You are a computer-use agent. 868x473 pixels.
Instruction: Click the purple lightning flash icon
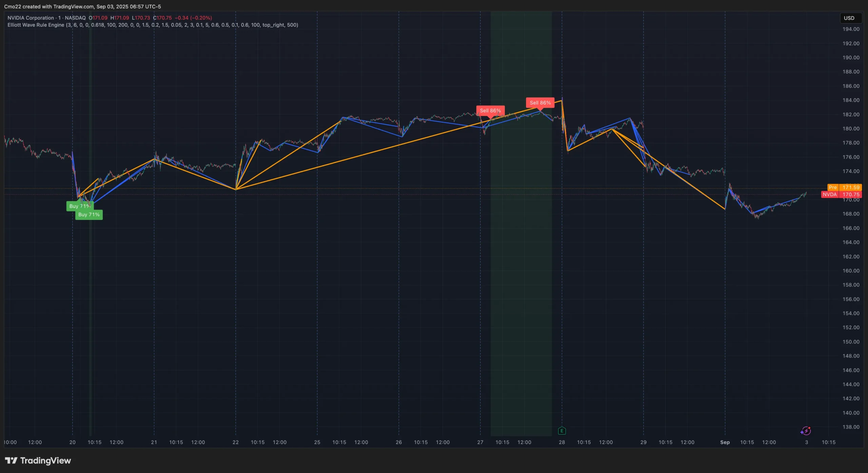click(806, 431)
